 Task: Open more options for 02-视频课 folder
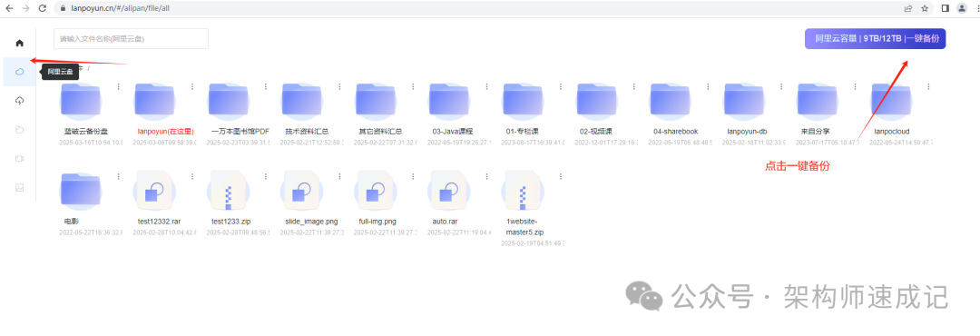tap(633, 87)
